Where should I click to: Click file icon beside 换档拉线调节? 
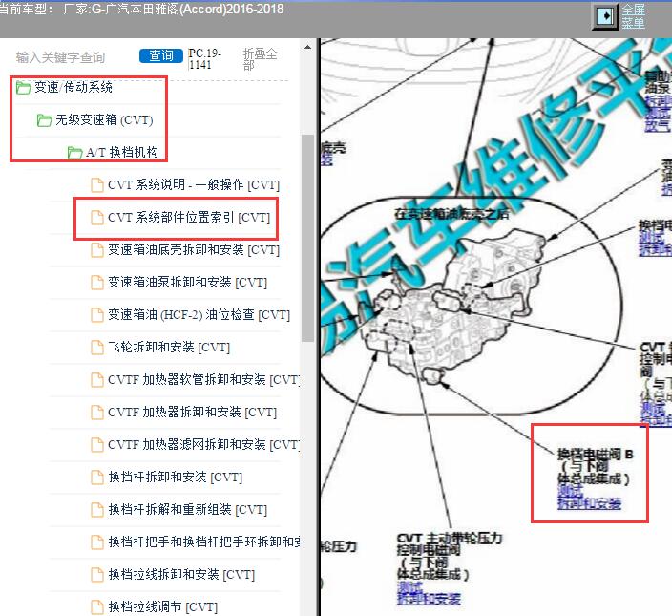point(97,607)
